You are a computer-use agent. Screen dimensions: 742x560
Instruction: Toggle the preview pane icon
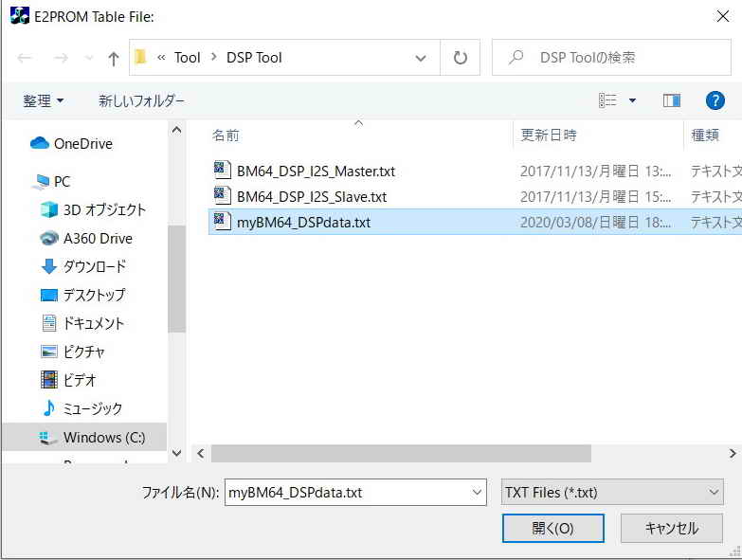click(x=672, y=100)
